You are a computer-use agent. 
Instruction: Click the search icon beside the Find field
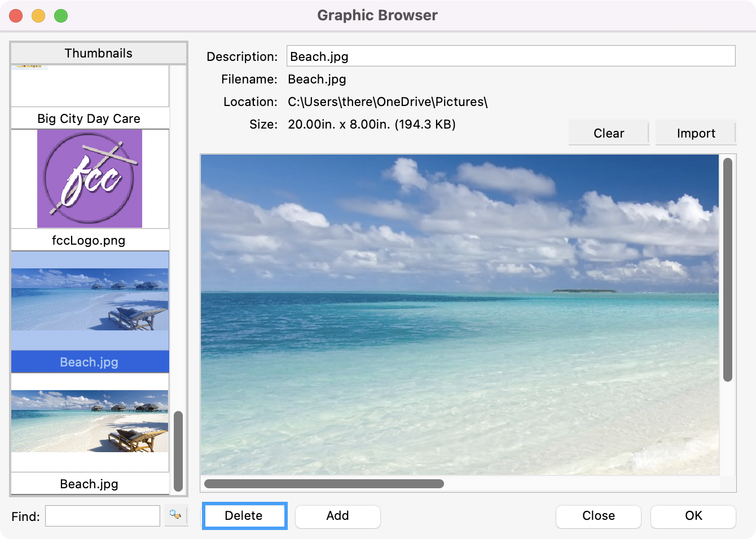[x=175, y=515]
